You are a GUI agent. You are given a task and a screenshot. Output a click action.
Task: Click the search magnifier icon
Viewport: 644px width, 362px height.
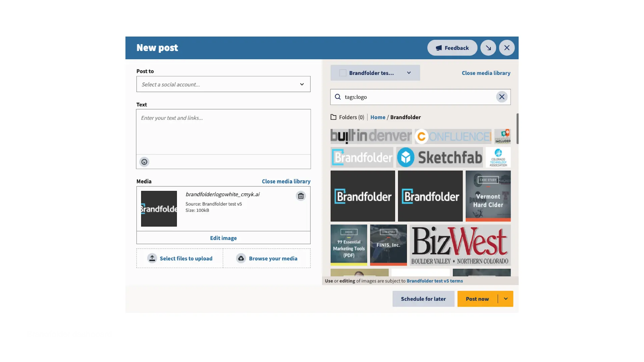(x=338, y=97)
